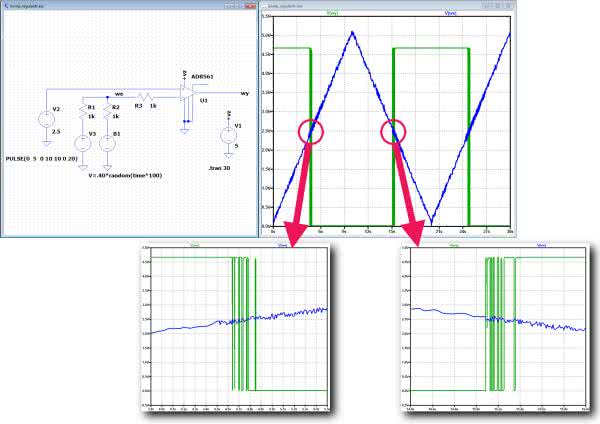Screen dimensions: 600x424
Task: Click the R2 resistor symbol
Action: (x=107, y=111)
